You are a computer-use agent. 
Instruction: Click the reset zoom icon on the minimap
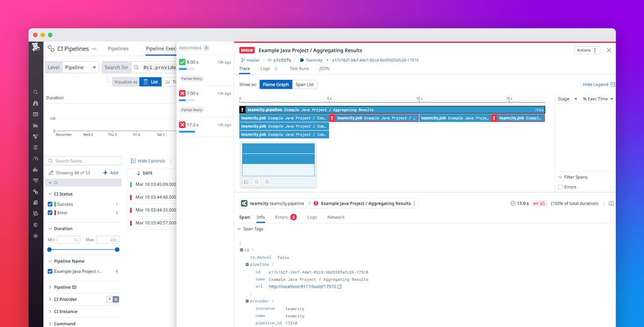pos(246,182)
